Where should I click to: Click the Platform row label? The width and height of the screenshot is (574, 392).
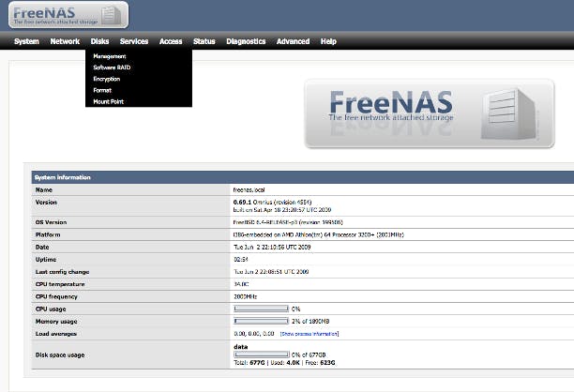(x=48, y=234)
